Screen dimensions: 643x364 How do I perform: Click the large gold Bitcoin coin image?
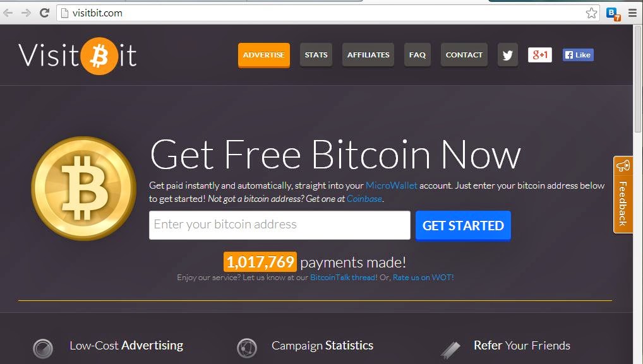tap(83, 189)
